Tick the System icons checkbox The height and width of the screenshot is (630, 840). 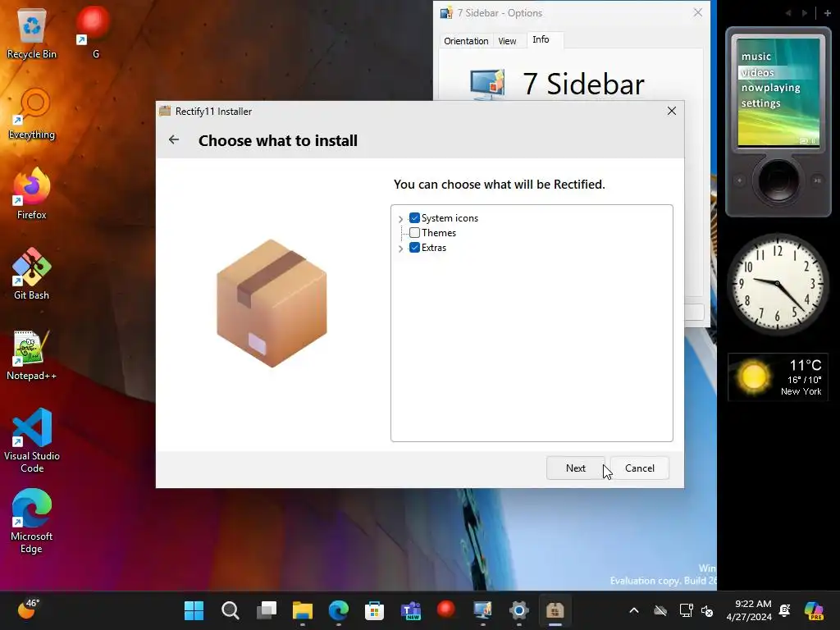414,218
